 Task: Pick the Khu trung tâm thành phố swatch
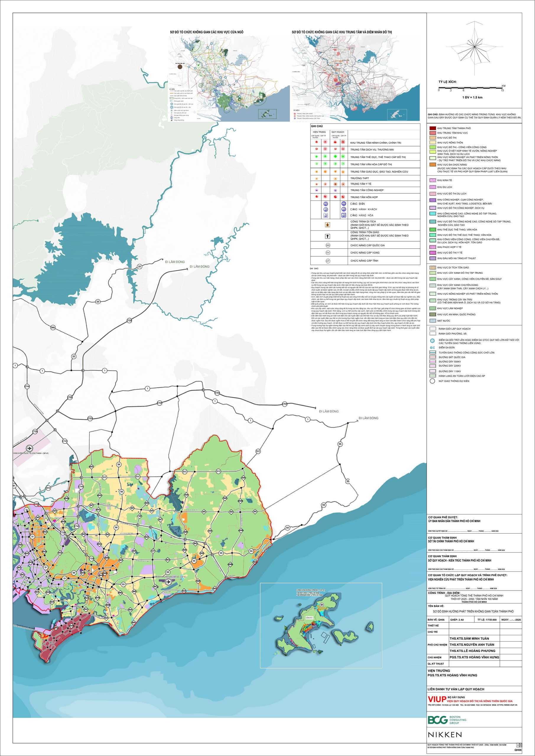(x=432, y=128)
